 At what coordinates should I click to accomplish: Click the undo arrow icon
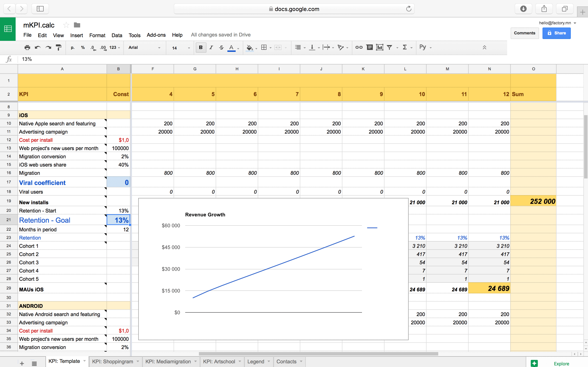click(x=38, y=47)
